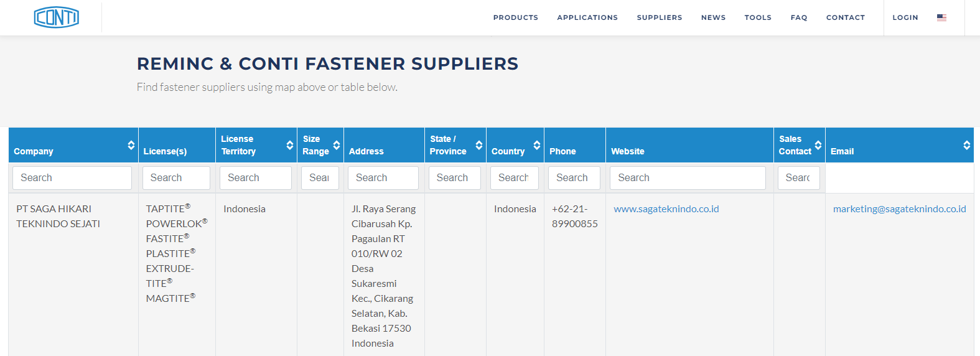Screen dimensions: 980x356
Task: Click the Website search input
Action: click(x=687, y=178)
